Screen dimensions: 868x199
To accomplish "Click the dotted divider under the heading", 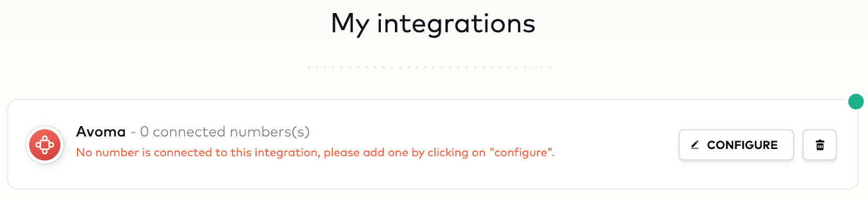I will (x=429, y=67).
